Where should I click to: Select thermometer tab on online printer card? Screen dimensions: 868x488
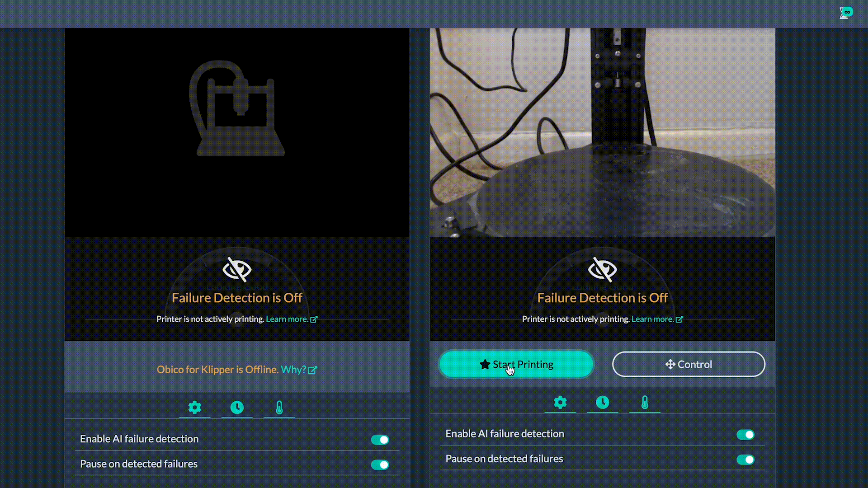click(x=645, y=403)
